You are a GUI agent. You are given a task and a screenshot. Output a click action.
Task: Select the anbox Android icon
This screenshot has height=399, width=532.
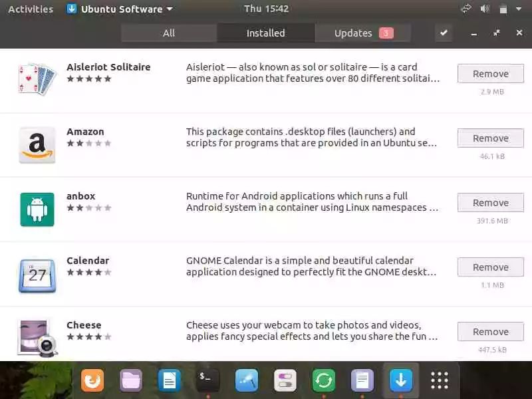coord(37,209)
